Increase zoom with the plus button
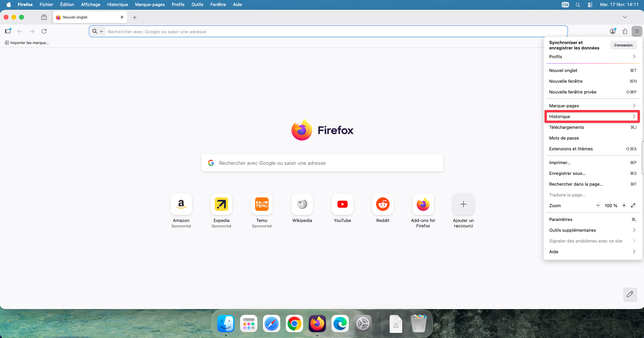 pyautogui.click(x=624, y=205)
